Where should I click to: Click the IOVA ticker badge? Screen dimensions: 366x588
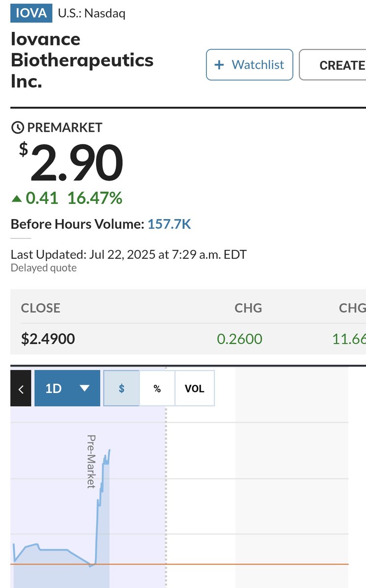pyautogui.click(x=31, y=13)
